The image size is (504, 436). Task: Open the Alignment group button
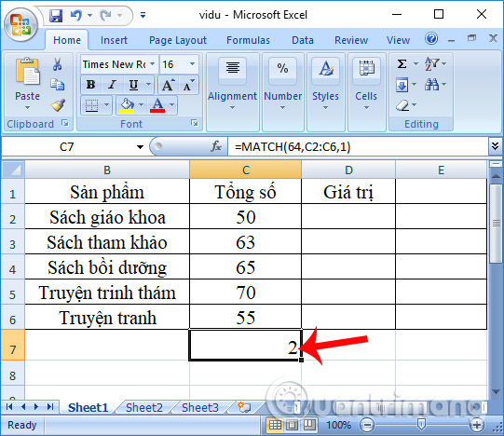point(232,92)
